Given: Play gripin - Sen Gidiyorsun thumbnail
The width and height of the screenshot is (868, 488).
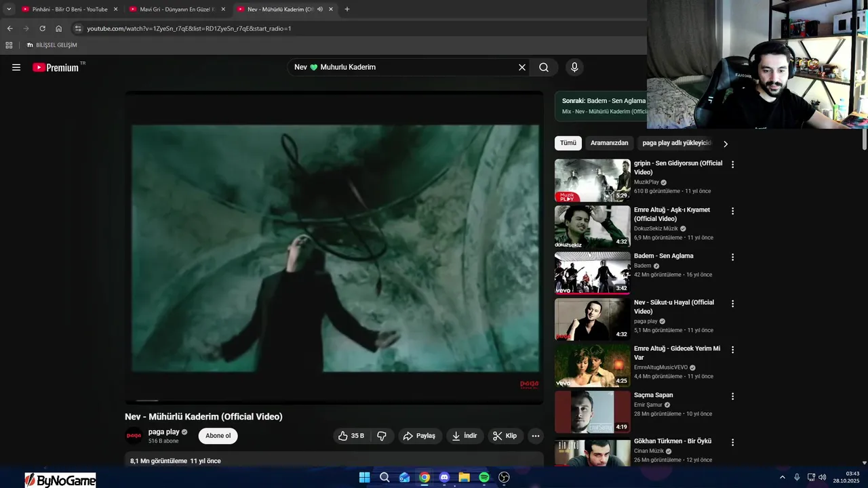Looking at the screenshot, I should coord(593,180).
